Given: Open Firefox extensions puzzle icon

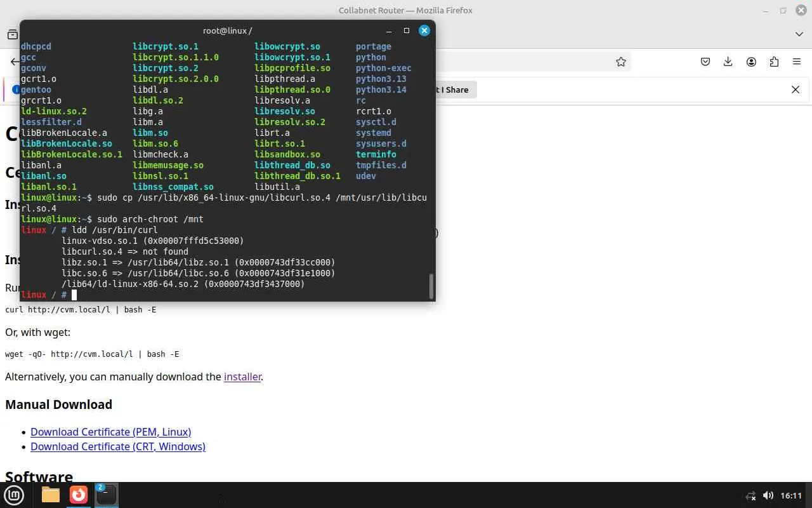Looking at the screenshot, I should pyautogui.click(x=774, y=62).
